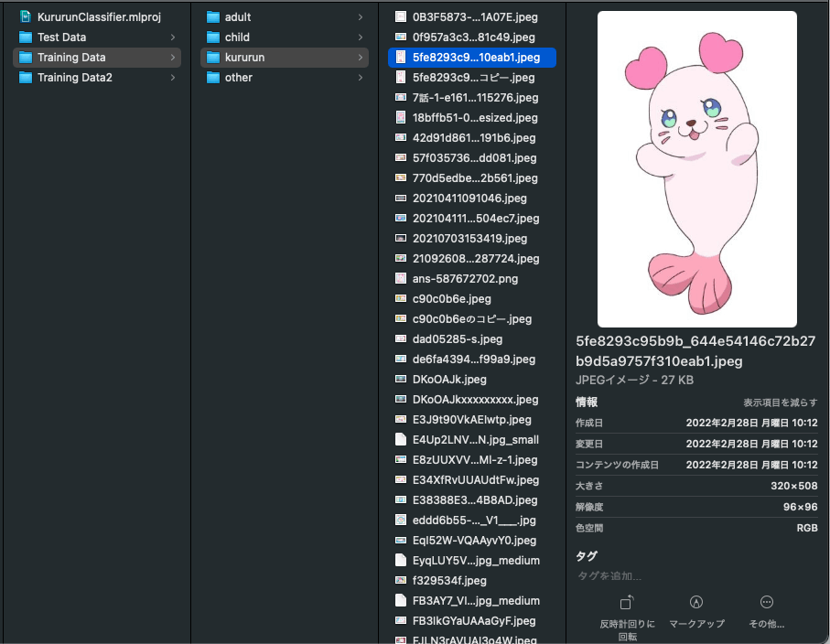Screen dimensions: 830x644
Task: Expand kururun folder chevron
Action: pos(360,57)
